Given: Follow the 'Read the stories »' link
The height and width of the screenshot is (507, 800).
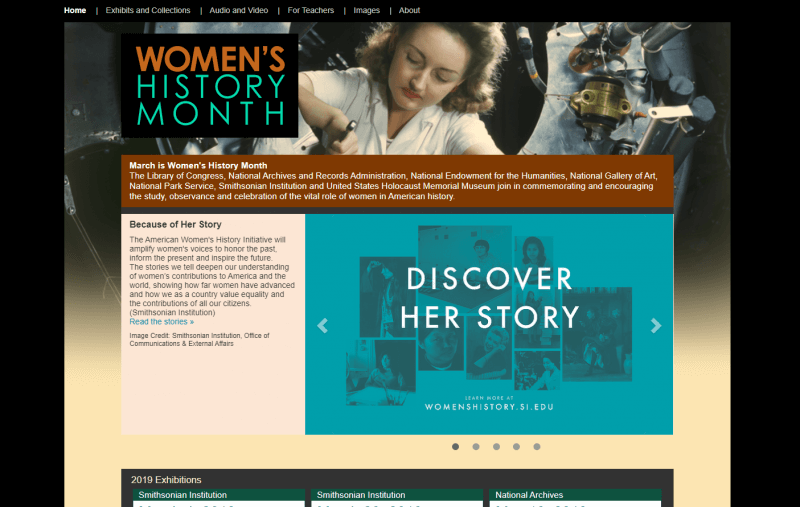Looking at the screenshot, I should pyautogui.click(x=161, y=322).
